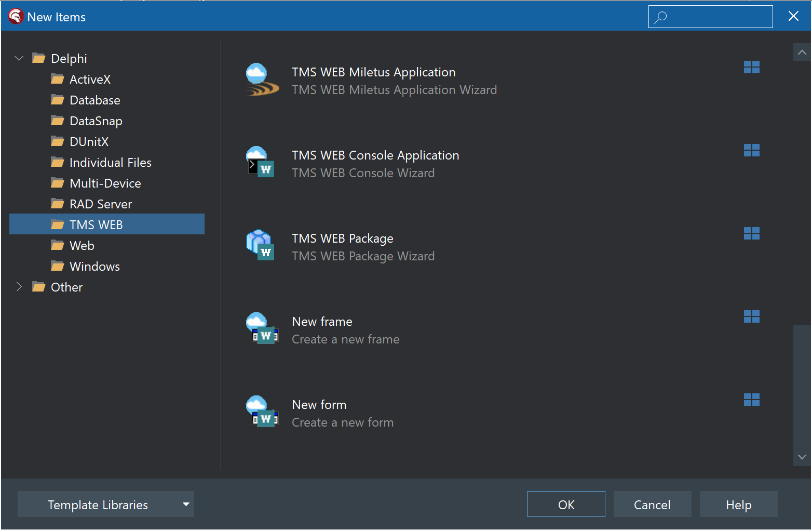
Task: Click the RAD Server folder icon
Action: [58, 204]
